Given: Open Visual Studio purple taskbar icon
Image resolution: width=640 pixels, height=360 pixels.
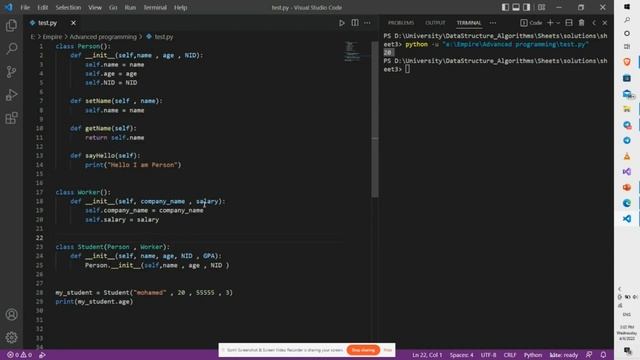Looking at the screenshot, I should (x=627, y=171).
